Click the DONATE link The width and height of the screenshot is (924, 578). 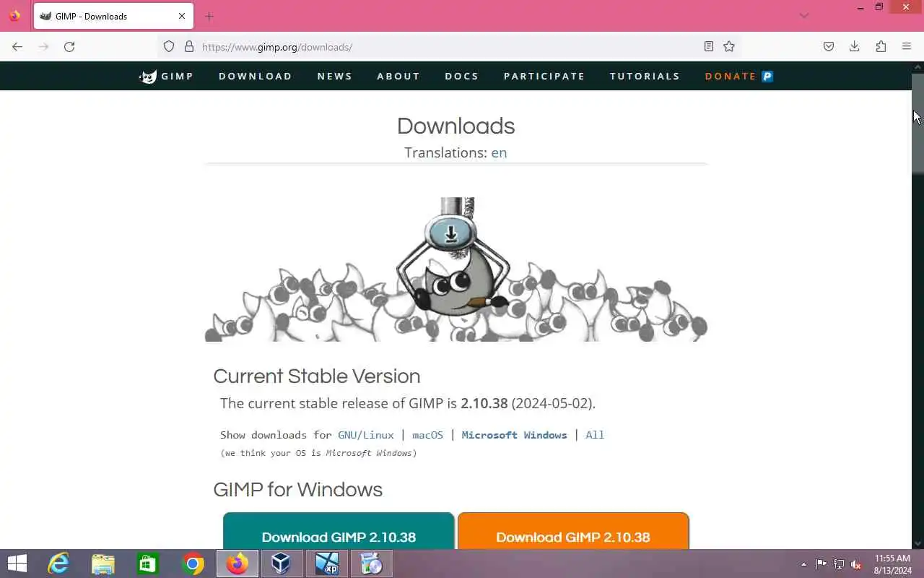(x=731, y=76)
